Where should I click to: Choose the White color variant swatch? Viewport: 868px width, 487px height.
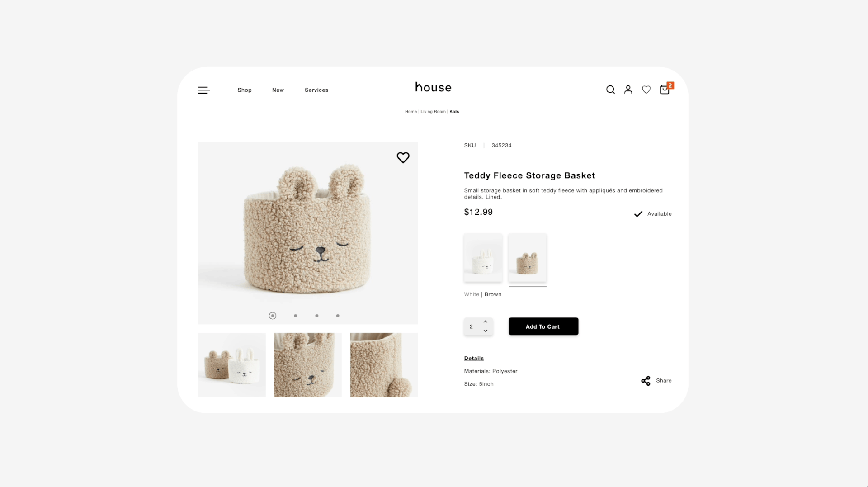pos(483,258)
